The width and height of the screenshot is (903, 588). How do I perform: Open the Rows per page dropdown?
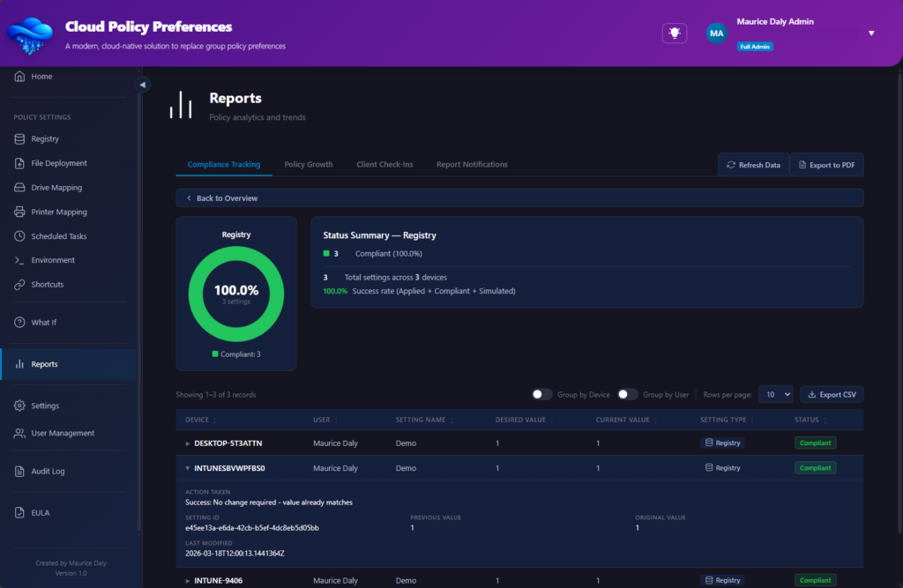pyautogui.click(x=776, y=395)
